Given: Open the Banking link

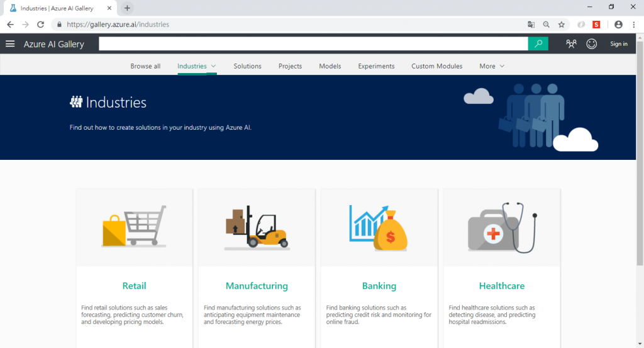Looking at the screenshot, I should [379, 286].
